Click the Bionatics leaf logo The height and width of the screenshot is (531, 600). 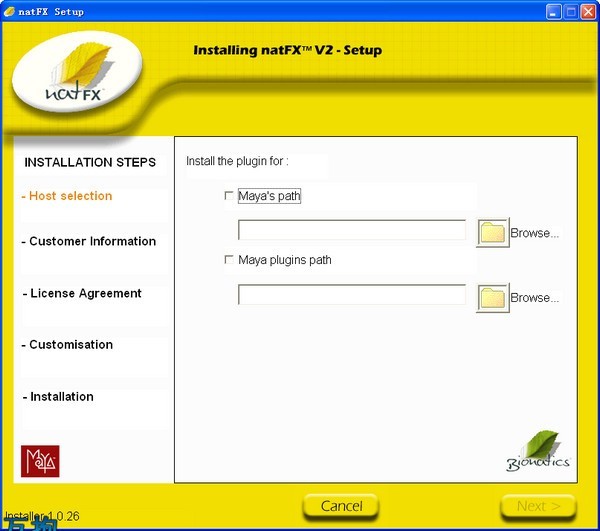click(x=538, y=450)
